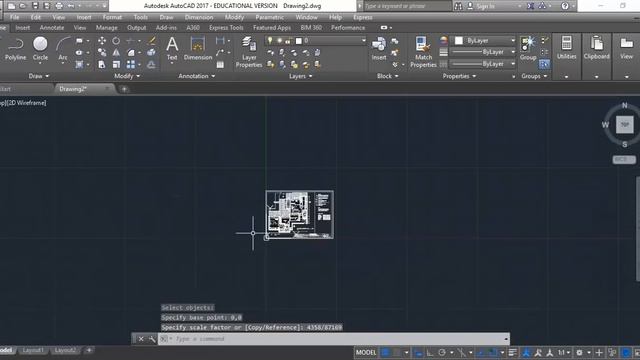This screenshot has height=360, width=640.
Task: Toggle lineweight display in status bar
Action: click(513, 352)
